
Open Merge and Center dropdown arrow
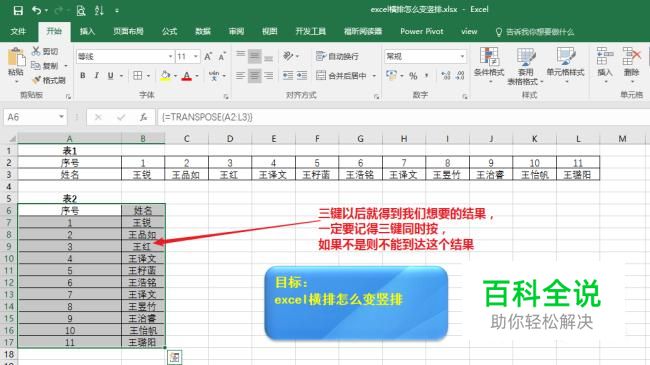point(374,76)
